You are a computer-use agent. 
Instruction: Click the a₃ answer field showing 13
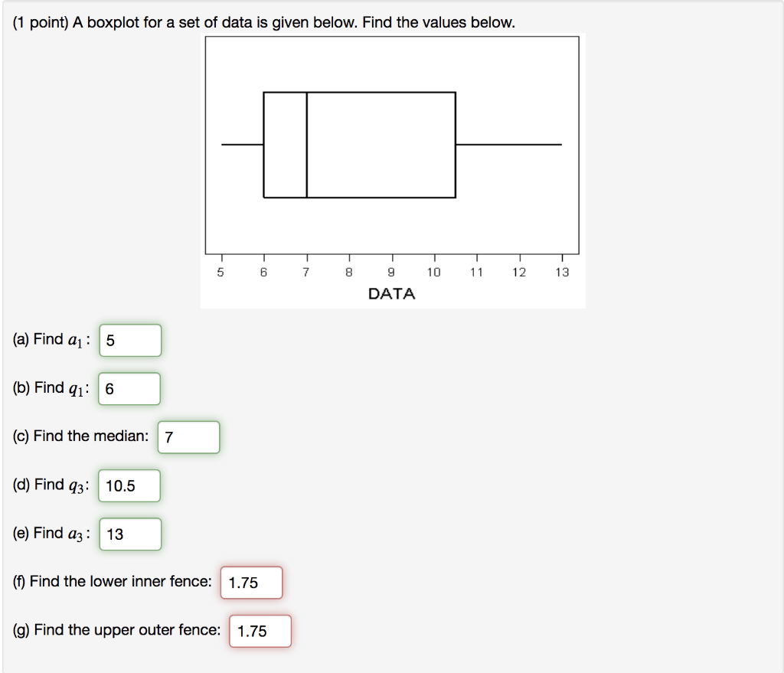click(x=129, y=534)
